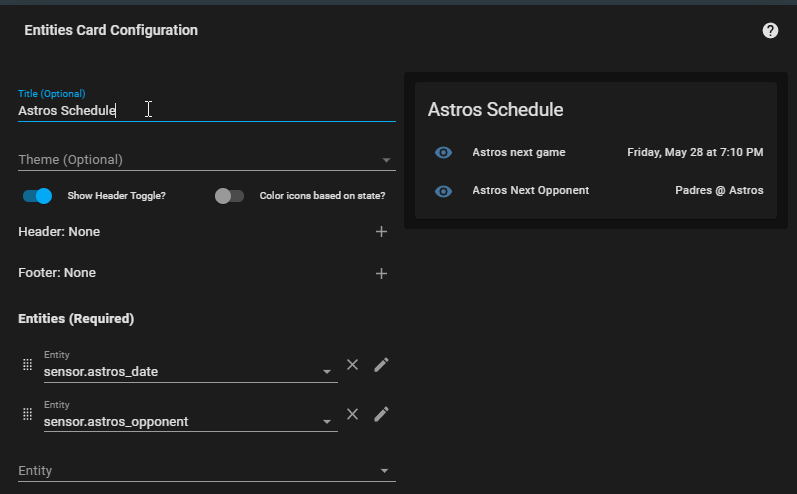Add a header with the plus icon

381,232
